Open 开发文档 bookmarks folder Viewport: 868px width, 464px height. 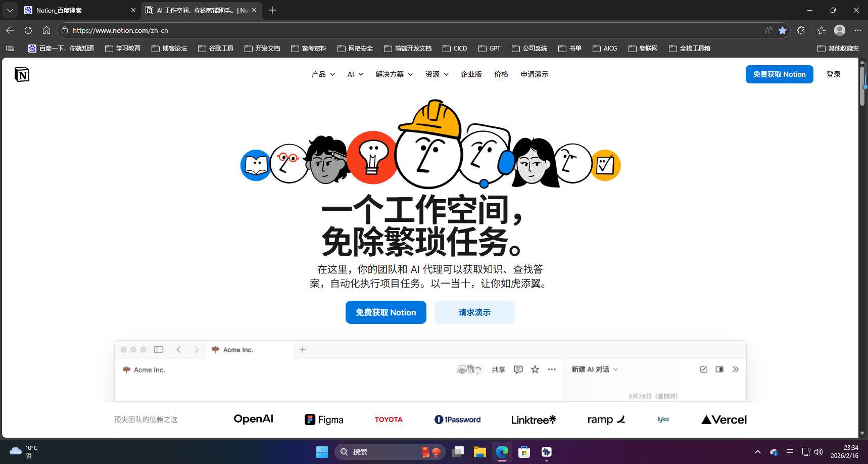pyautogui.click(x=262, y=49)
